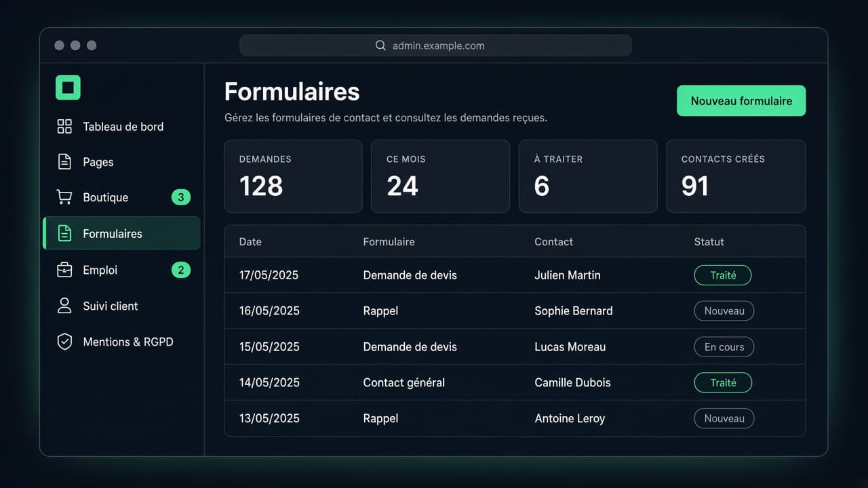Image resolution: width=868 pixels, height=488 pixels.
Task: Click the date 13/05/2025
Action: click(x=269, y=419)
